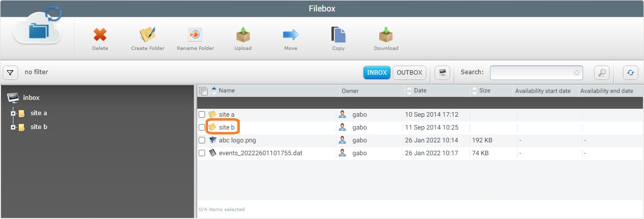The image size is (644, 219).
Task: Click the select-all icon in header
Action: tap(203, 91)
